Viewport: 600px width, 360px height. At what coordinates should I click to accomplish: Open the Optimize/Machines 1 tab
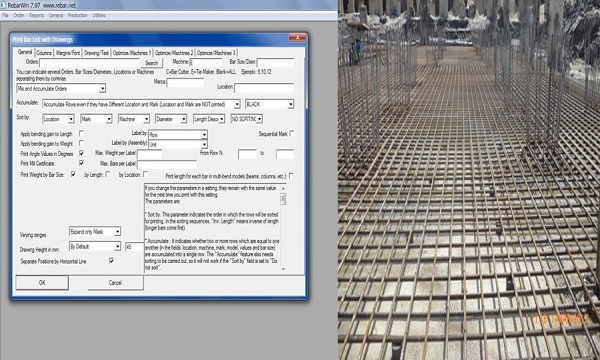pyautogui.click(x=132, y=53)
